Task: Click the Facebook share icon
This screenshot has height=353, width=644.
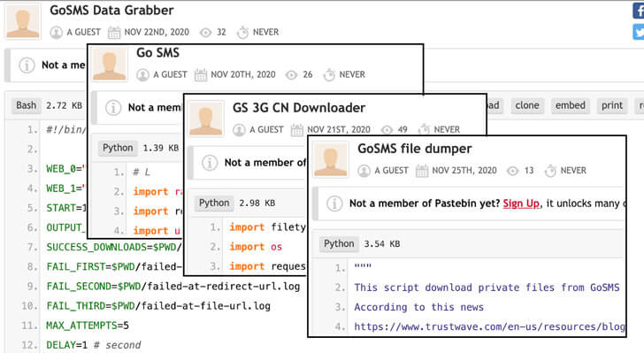Action: (x=639, y=11)
